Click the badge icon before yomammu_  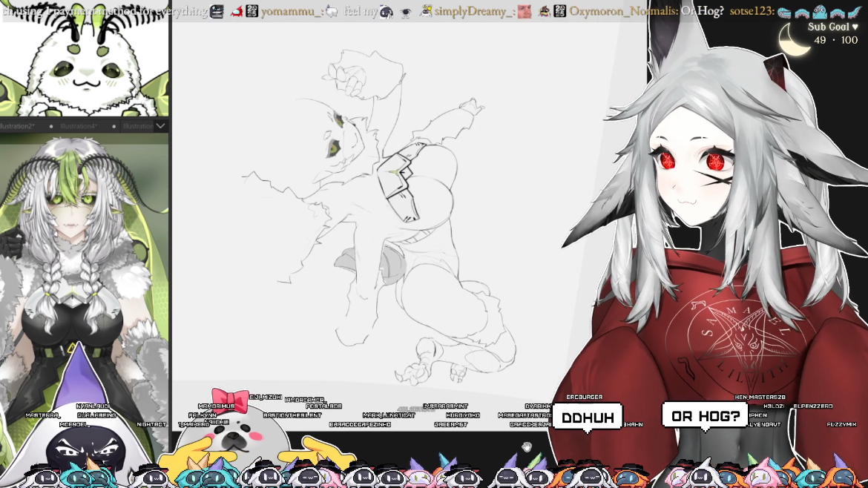point(252,11)
